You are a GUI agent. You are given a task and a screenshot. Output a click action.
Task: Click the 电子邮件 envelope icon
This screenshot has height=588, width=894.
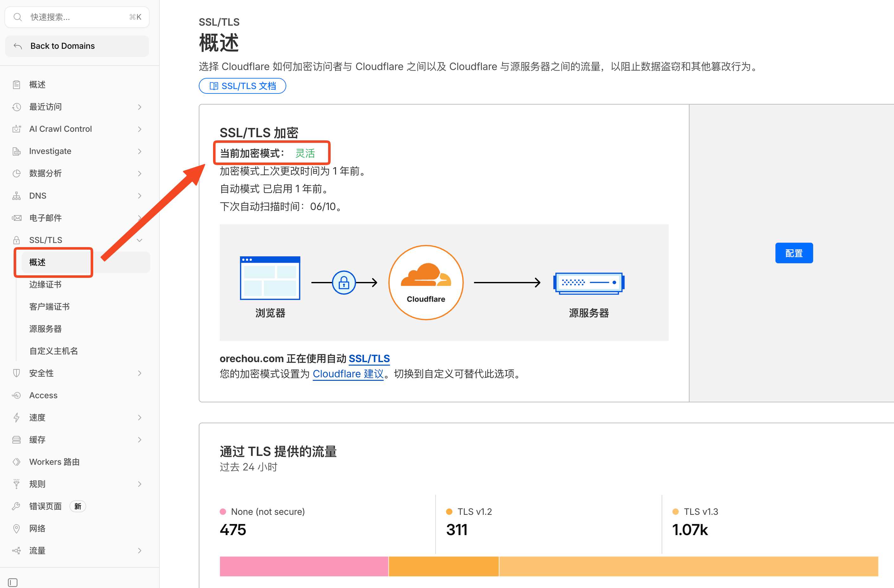(x=16, y=218)
